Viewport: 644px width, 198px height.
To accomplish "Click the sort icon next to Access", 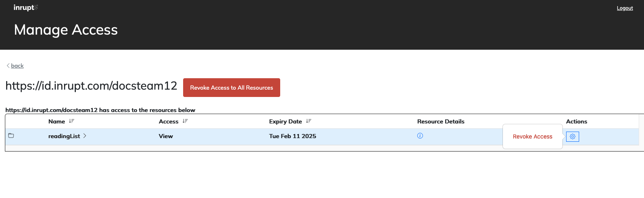I will [x=185, y=121].
